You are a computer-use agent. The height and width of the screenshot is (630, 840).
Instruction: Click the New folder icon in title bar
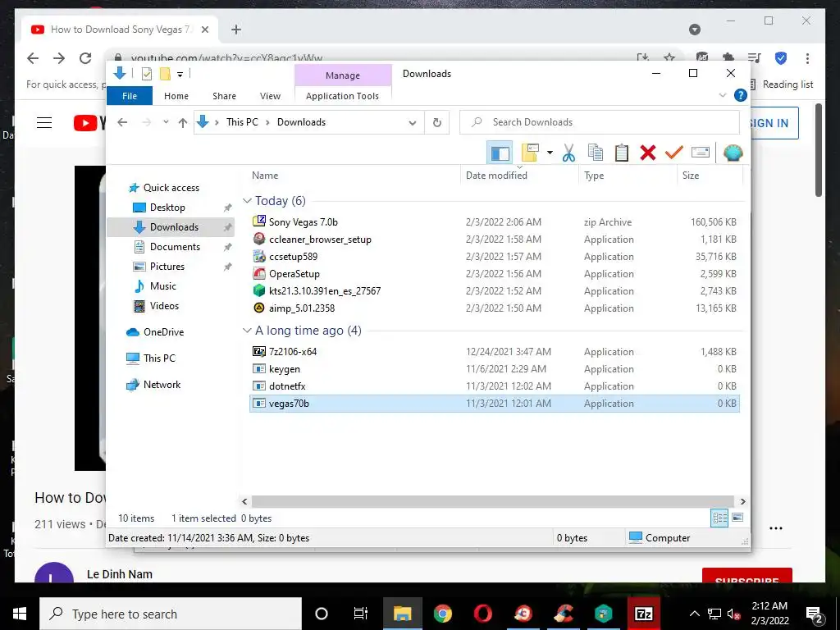[x=165, y=74]
